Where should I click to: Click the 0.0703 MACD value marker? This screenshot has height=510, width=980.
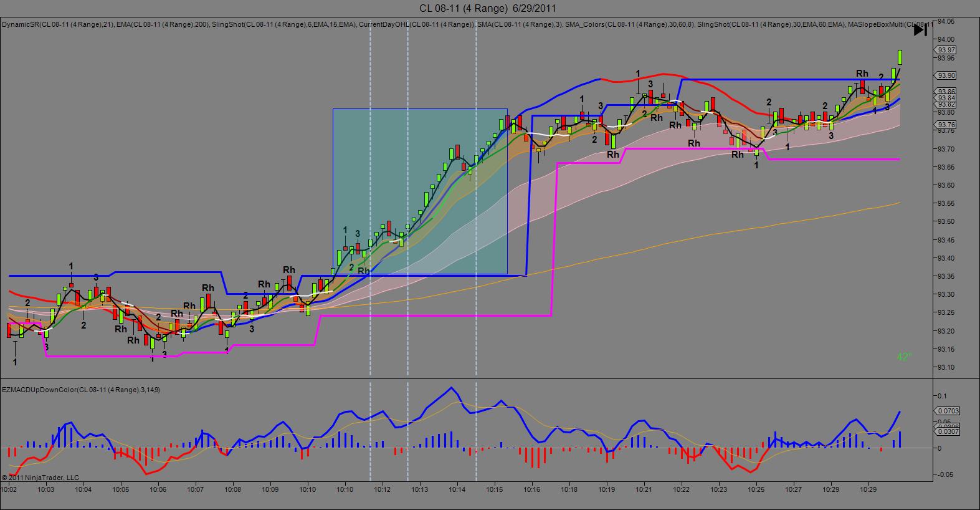pos(948,411)
